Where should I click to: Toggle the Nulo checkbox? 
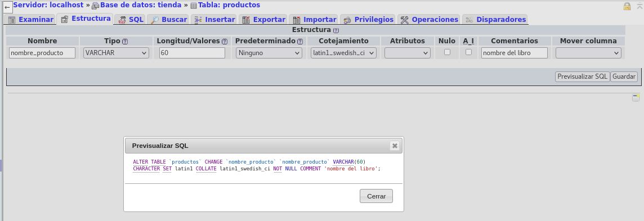[448, 52]
